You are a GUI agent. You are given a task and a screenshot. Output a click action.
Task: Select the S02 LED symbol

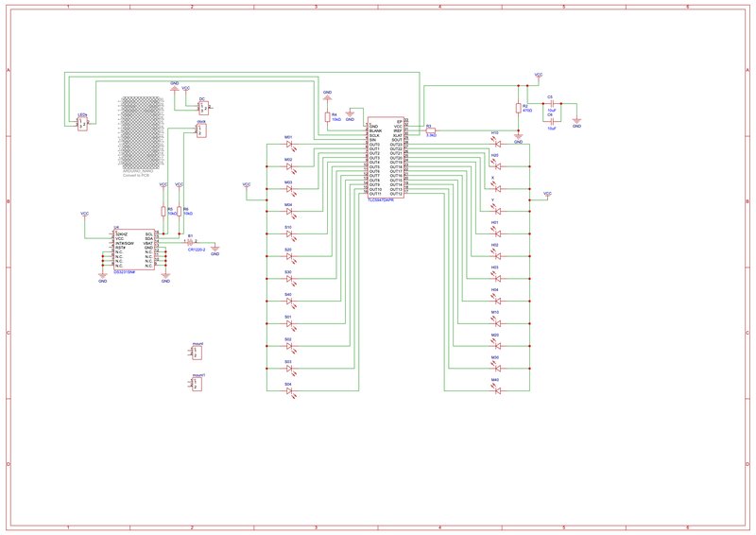tap(290, 346)
